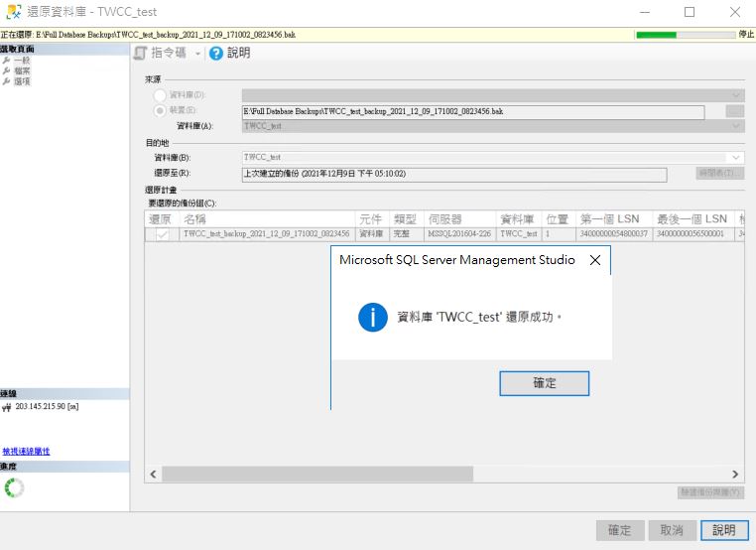Click the 時間表(T) timeline button
This screenshot has height=550, width=756.
[x=720, y=173]
